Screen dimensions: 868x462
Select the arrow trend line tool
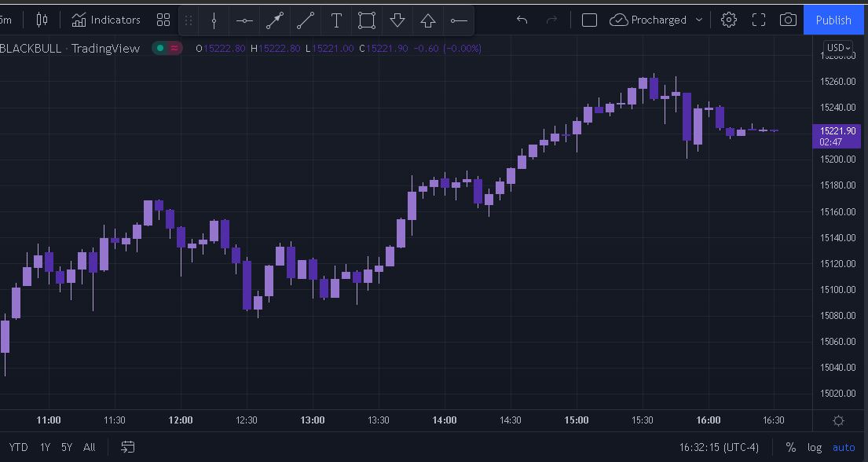[275, 20]
